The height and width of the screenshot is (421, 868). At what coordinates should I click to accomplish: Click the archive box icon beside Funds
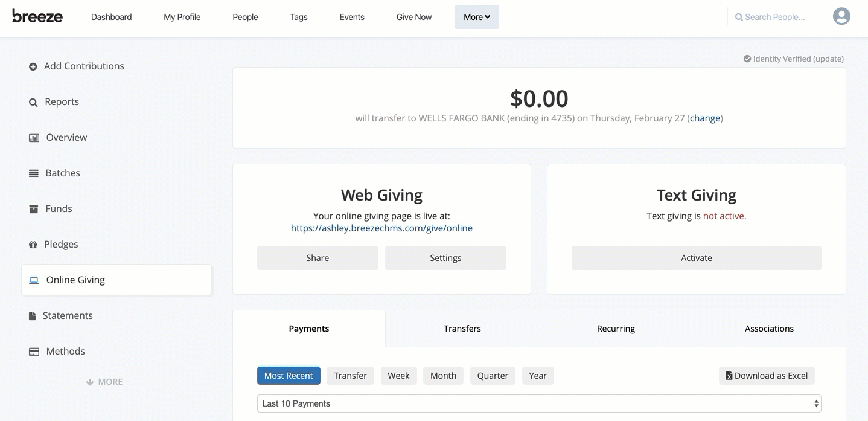(34, 209)
